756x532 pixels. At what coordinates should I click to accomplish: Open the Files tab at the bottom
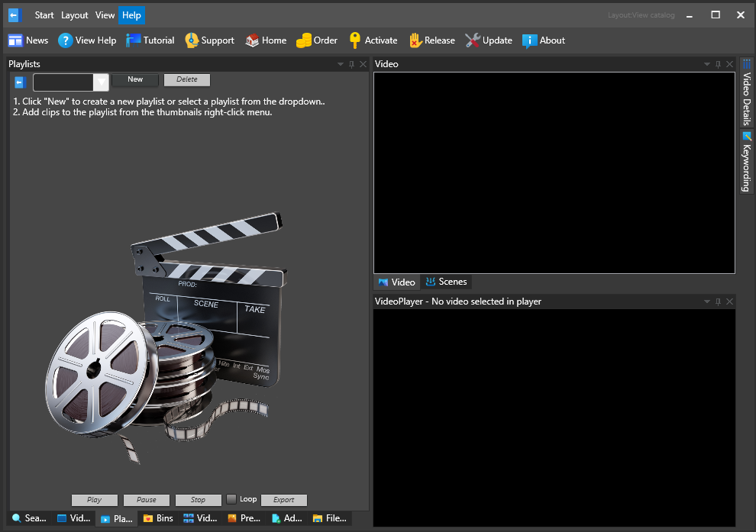(x=330, y=518)
